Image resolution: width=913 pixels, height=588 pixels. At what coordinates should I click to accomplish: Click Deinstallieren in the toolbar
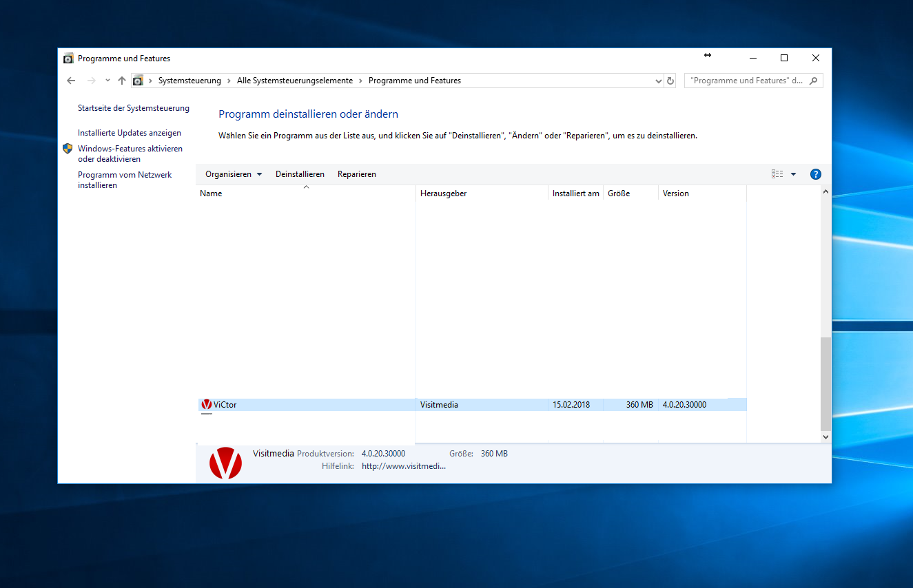[300, 174]
